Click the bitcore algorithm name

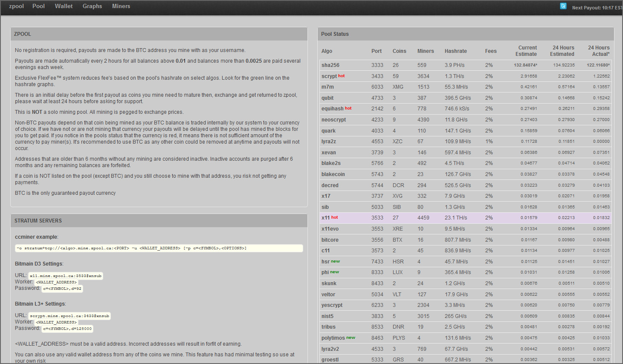(330, 240)
